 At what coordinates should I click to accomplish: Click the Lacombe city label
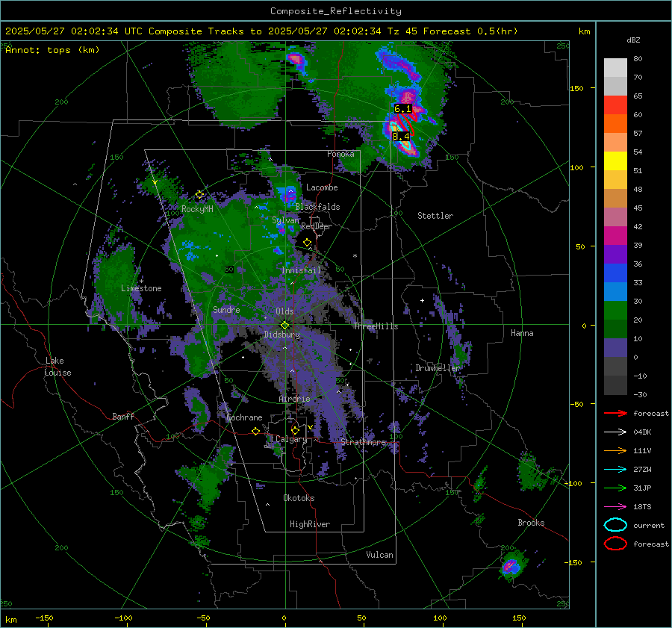click(x=322, y=187)
